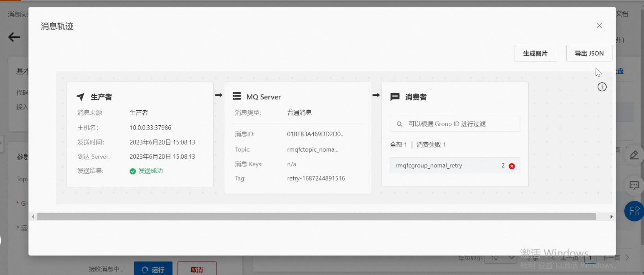Click the arrow between MQ Server and 消费者
The image size is (644, 275).
(376, 95)
